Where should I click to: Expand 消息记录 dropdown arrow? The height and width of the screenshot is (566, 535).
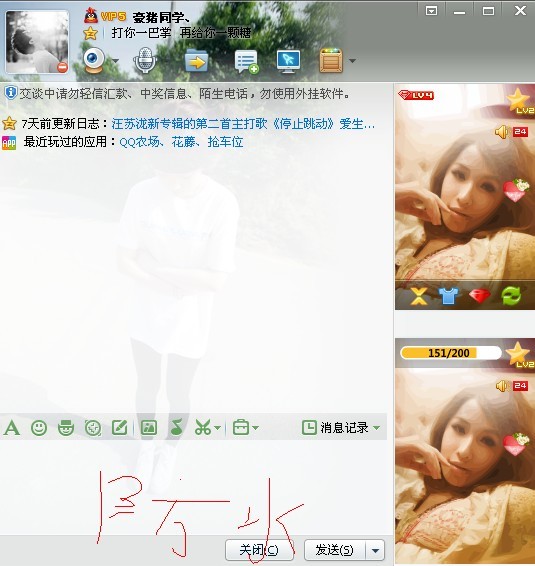pyautogui.click(x=377, y=428)
